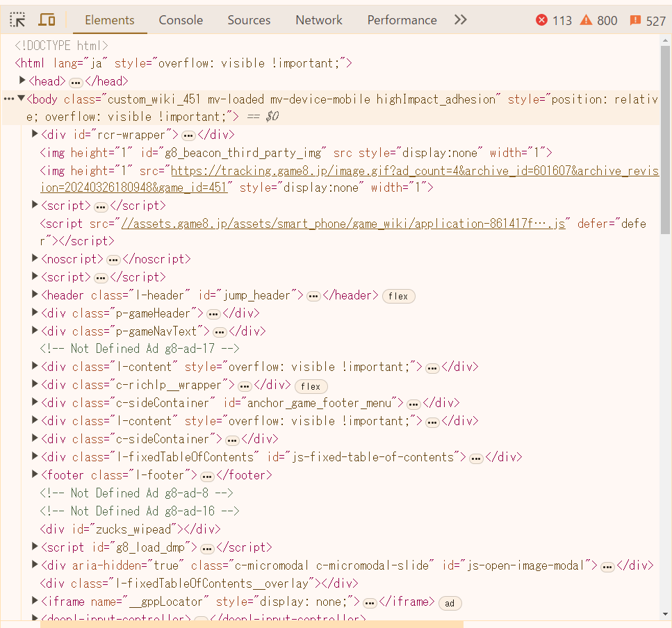Viewport: 672px width, 628px height.
Task: Click ellipsis in c-richlp__wrapper div
Action: point(245,386)
